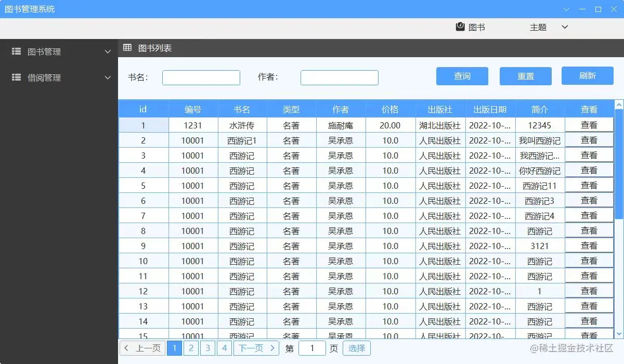Click 查看 button on the 水浒传 row

click(x=589, y=125)
